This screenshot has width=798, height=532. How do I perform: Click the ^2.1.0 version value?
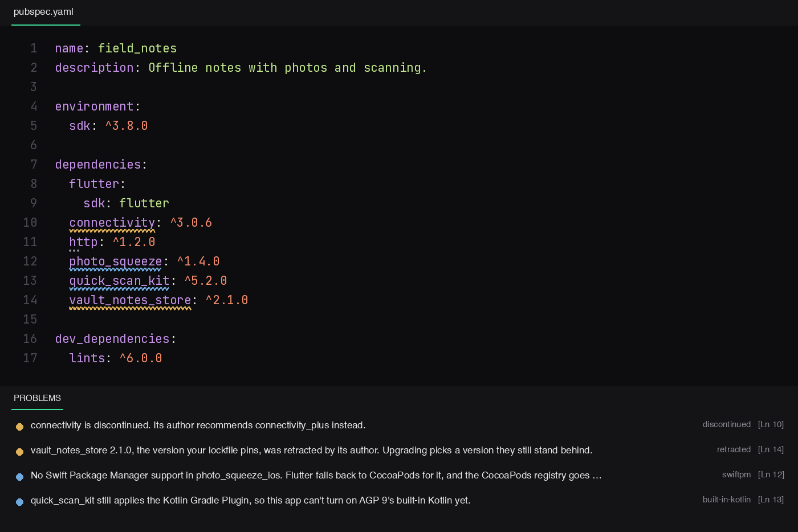227,300
